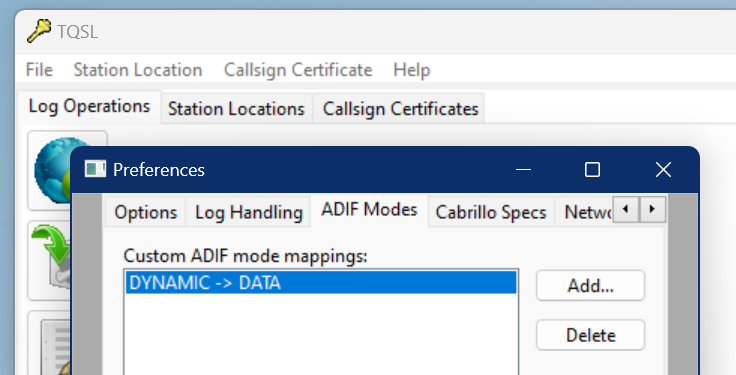This screenshot has height=375, width=736.
Task: Open the Station Location menu
Action: [138, 70]
